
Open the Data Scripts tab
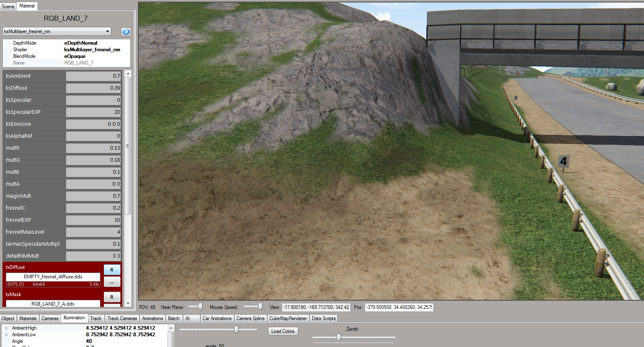pos(324,318)
